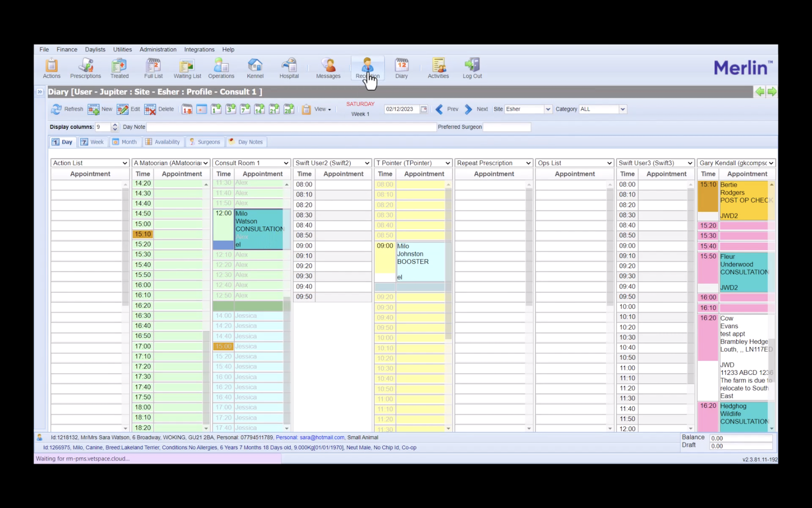Open the Operations module
This screenshot has width=812, height=508.
(221, 68)
